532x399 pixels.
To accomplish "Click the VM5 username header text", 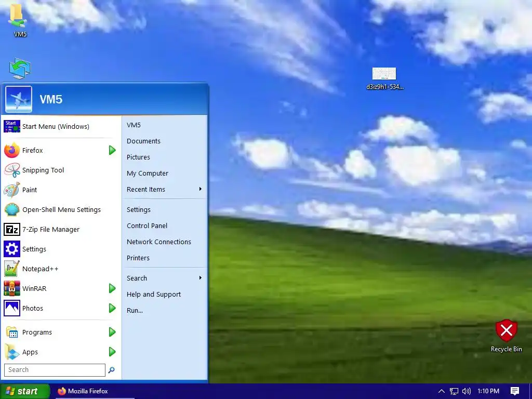I will [51, 99].
